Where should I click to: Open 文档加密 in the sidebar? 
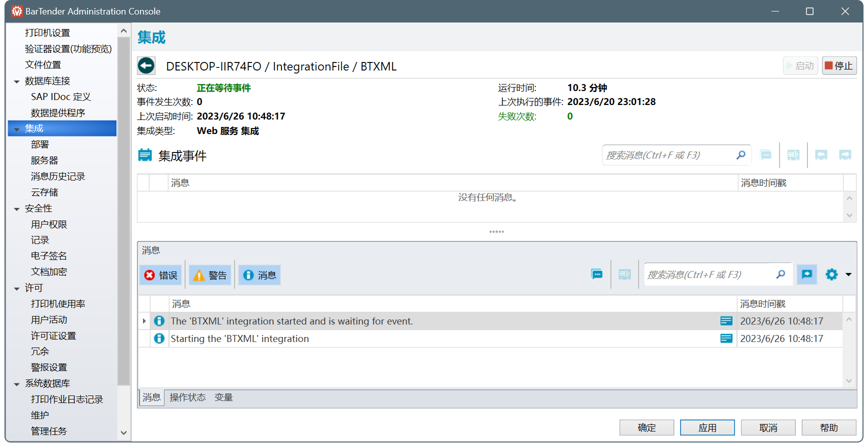pyautogui.click(x=49, y=272)
